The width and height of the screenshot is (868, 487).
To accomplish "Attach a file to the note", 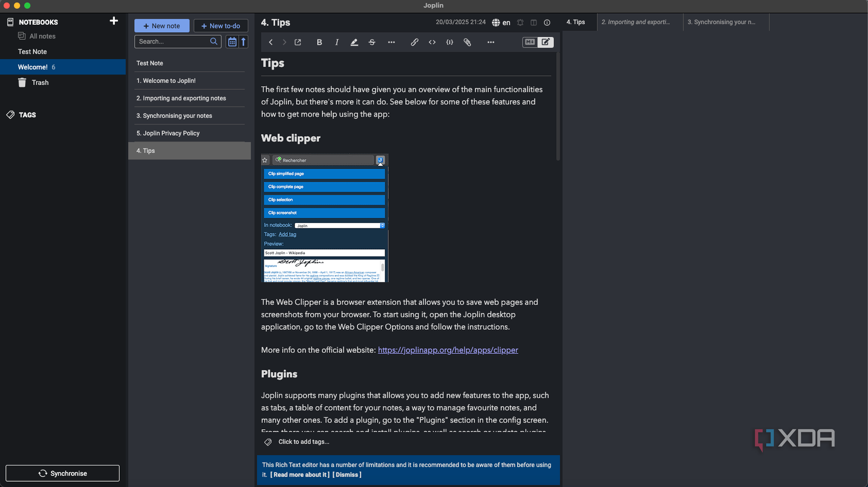I will 467,42.
